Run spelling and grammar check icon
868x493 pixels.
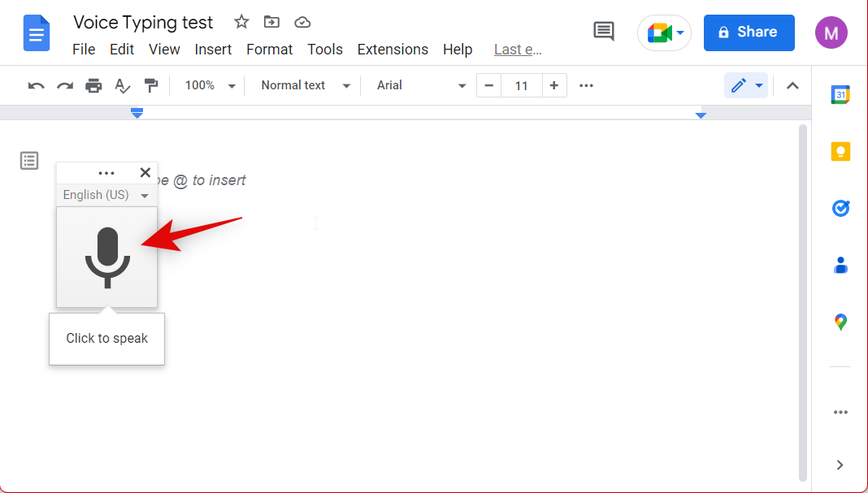point(122,85)
